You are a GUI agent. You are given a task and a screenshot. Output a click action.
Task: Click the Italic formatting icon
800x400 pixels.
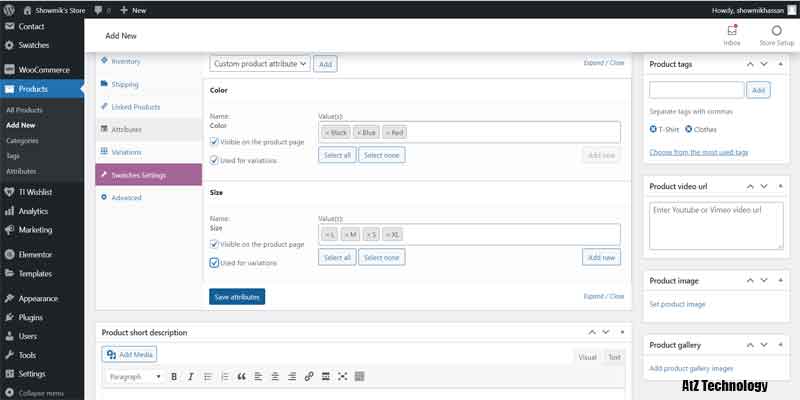click(190, 376)
